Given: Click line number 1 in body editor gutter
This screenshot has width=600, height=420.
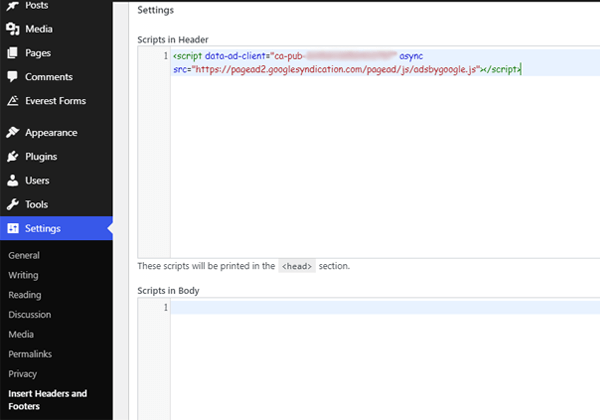Looking at the screenshot, I should tap(166, 307).
